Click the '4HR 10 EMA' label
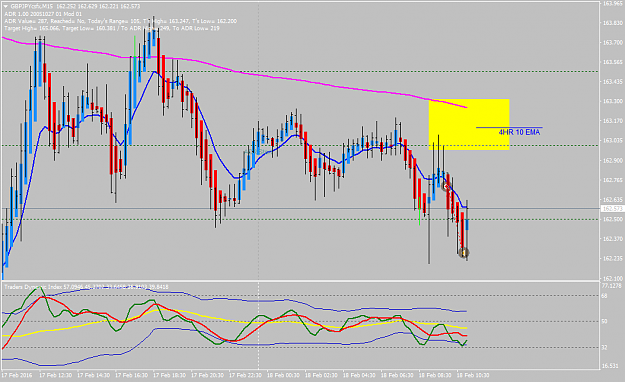This screenshot has width=625, height=382. coord(519,132)
